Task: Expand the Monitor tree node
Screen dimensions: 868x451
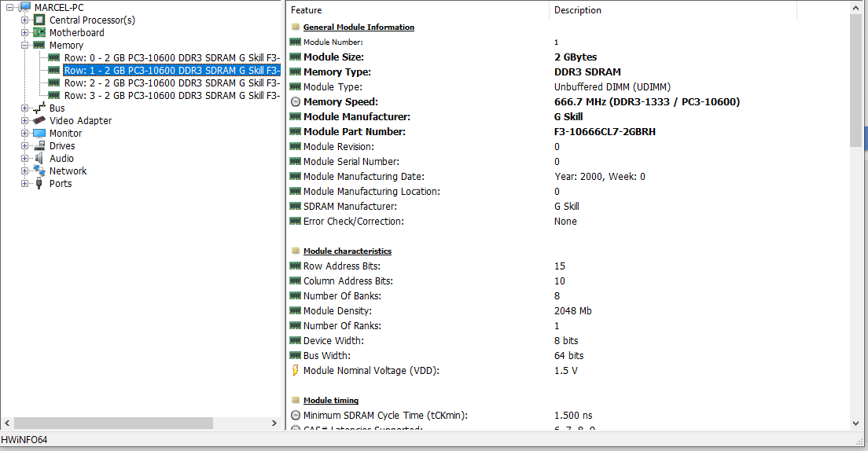Action: coord(24,134)
